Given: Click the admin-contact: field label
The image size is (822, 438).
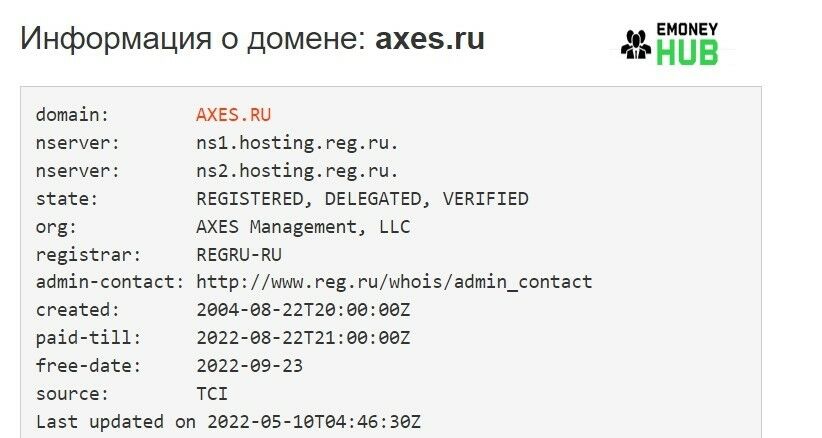Looking at the screenshot, I should pos(110,282).
